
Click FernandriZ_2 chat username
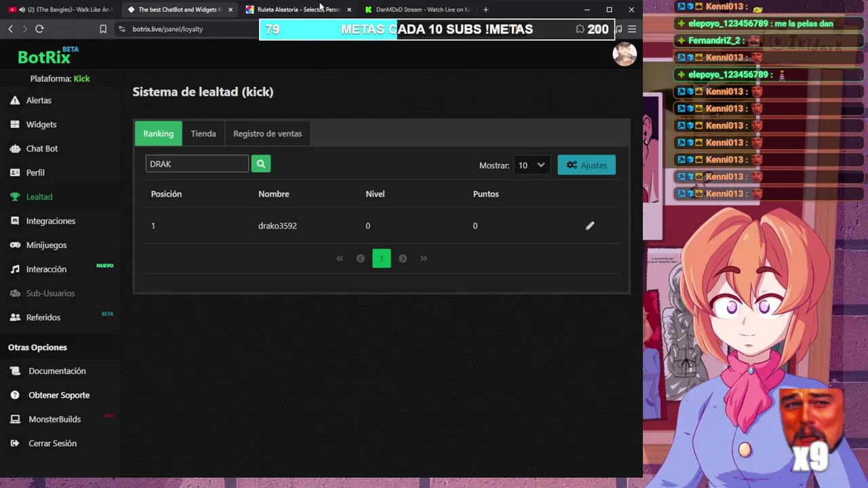click(715, 41)
